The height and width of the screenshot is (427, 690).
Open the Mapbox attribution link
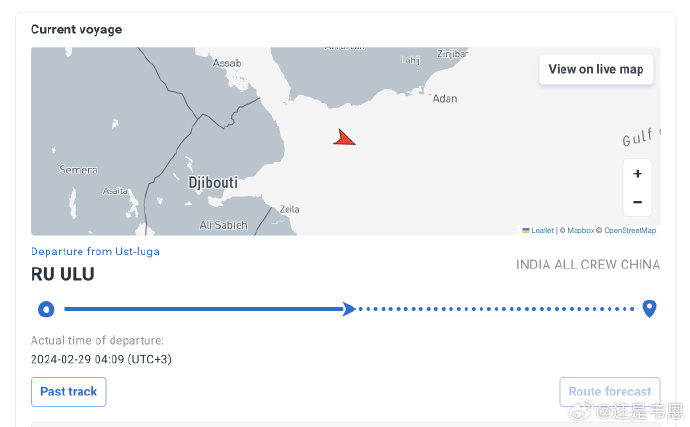(x=580, y=230)
